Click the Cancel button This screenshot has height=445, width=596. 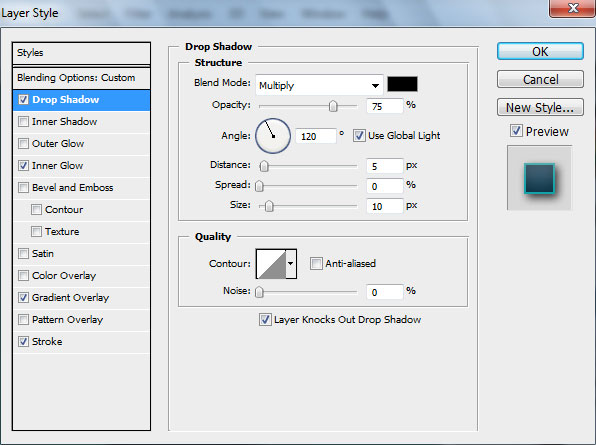click(540, 79)
